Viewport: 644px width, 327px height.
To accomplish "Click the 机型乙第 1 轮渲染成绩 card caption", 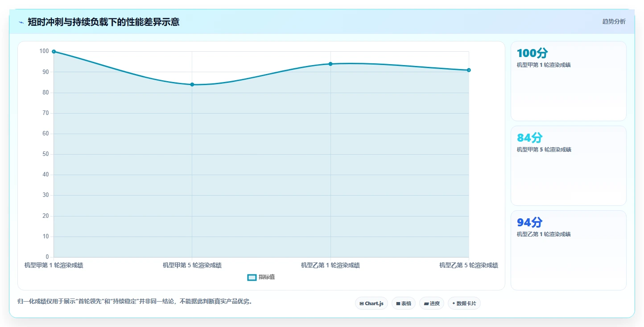I will pos(544,234).
